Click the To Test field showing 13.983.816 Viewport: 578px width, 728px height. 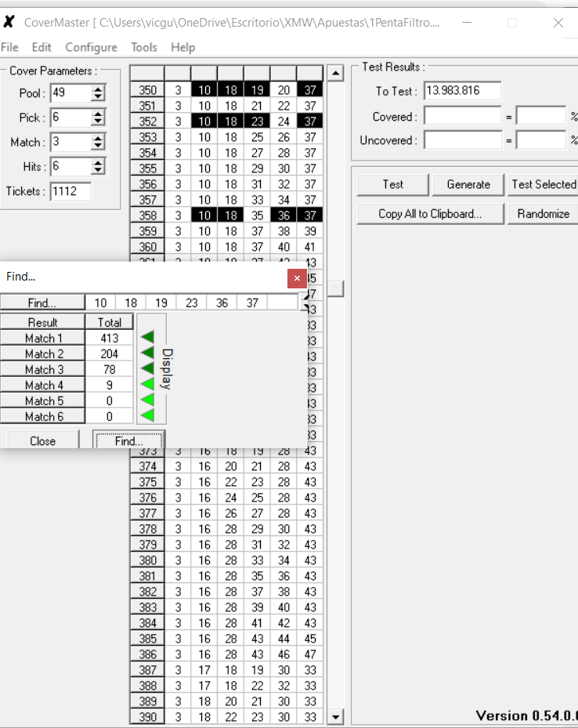[x=463, y=91]
